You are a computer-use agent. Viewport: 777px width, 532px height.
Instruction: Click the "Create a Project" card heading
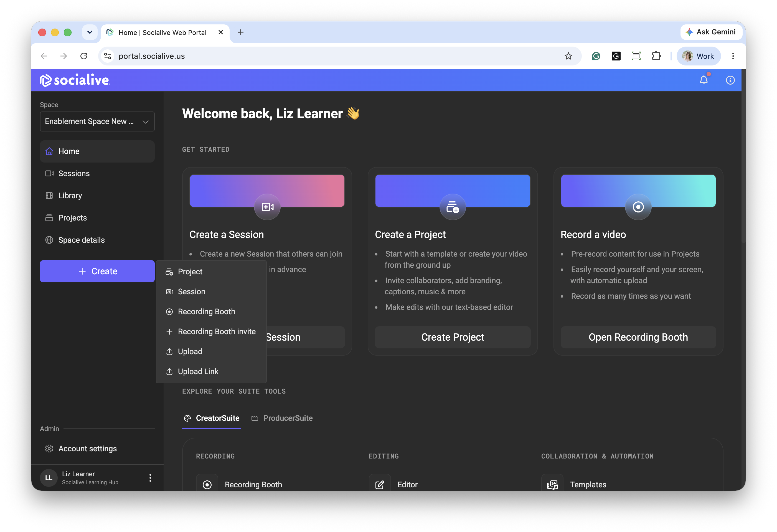(410, 235)
